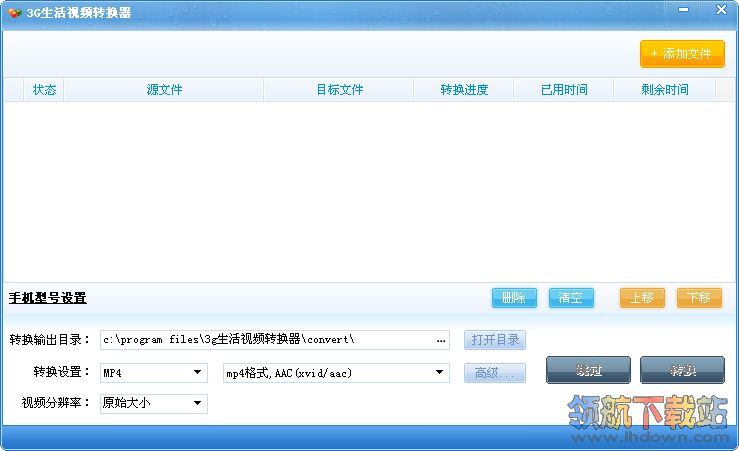Select the 已用时间 column header
739x451 pixels.
point(564,90)
